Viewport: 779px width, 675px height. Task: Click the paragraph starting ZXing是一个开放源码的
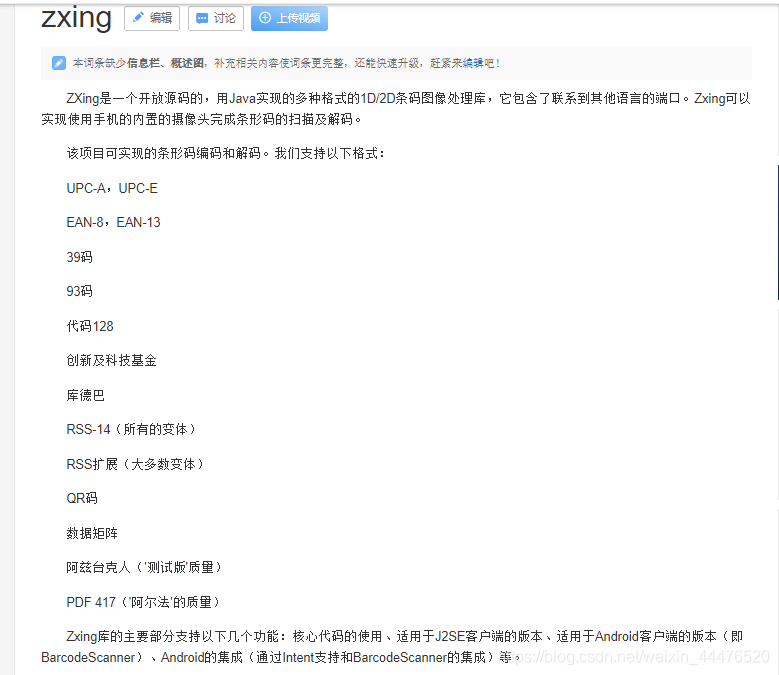(396, 109)
